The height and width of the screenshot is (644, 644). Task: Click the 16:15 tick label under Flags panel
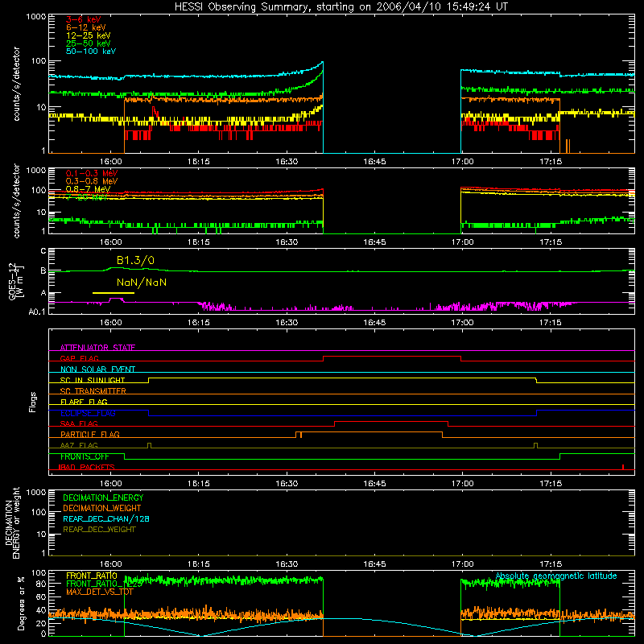coord(199,484)
